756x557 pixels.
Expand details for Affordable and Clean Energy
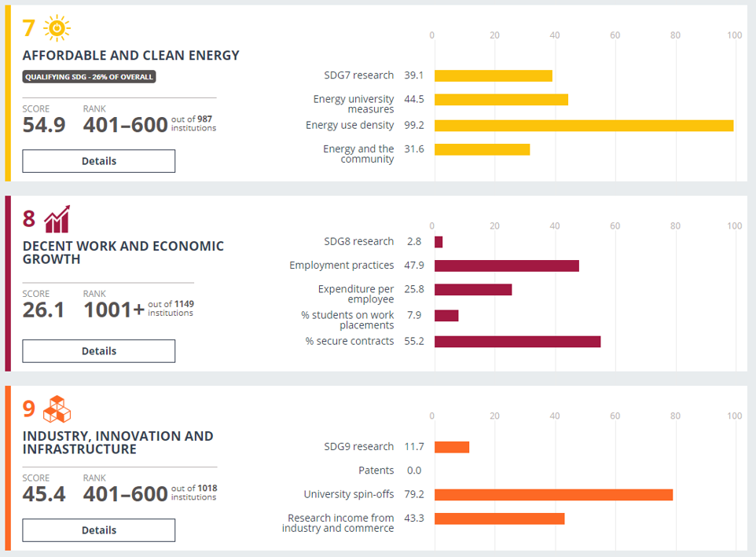point(98,160)
